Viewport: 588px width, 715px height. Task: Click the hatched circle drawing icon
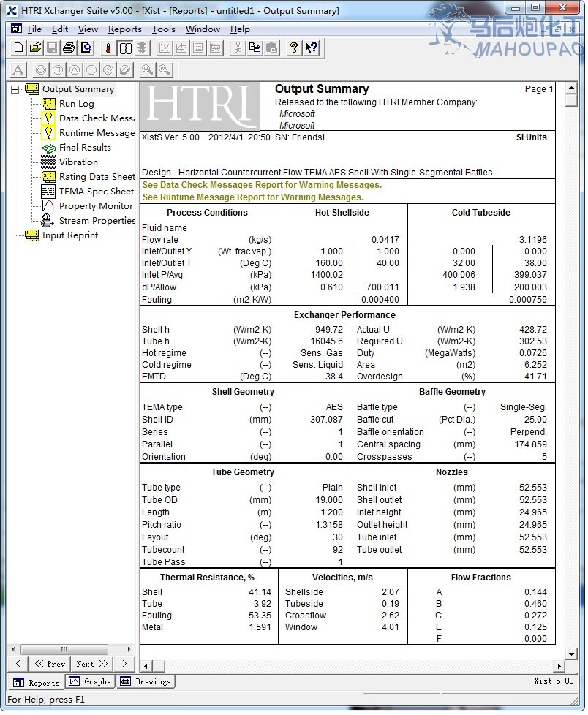[x=108, y=69]
